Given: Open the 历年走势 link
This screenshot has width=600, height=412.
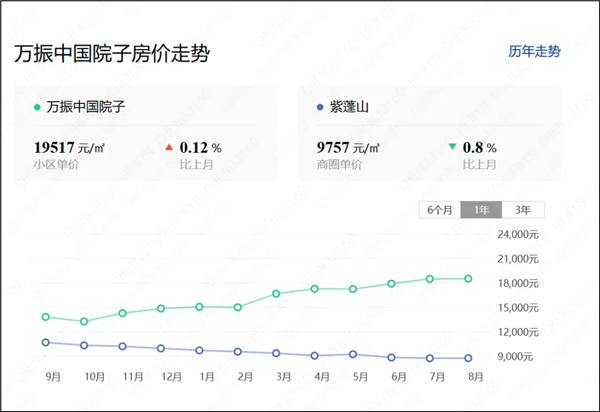Looking at the screenshot, I should click(534, 51).
